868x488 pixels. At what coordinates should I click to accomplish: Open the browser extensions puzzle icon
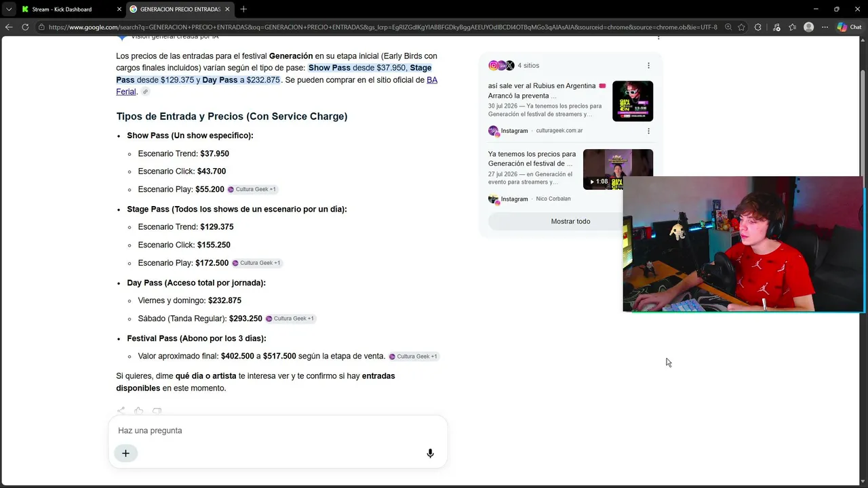point(758,27)
